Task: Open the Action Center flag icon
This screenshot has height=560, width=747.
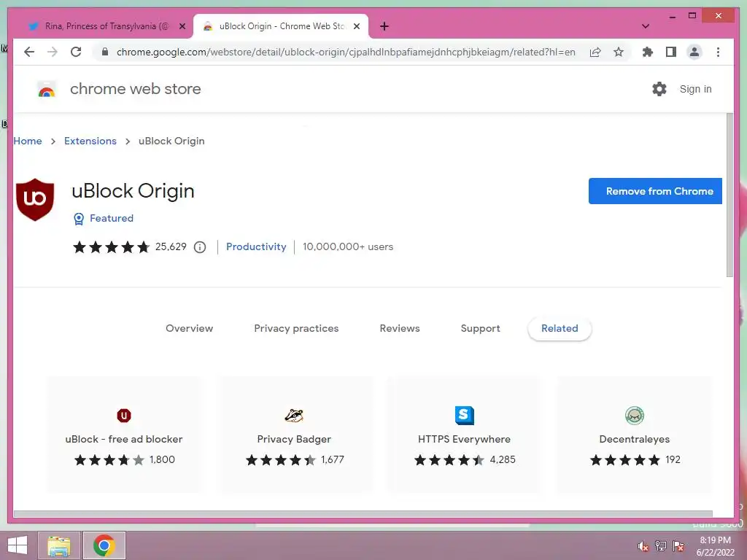Action: coord(678,546)
